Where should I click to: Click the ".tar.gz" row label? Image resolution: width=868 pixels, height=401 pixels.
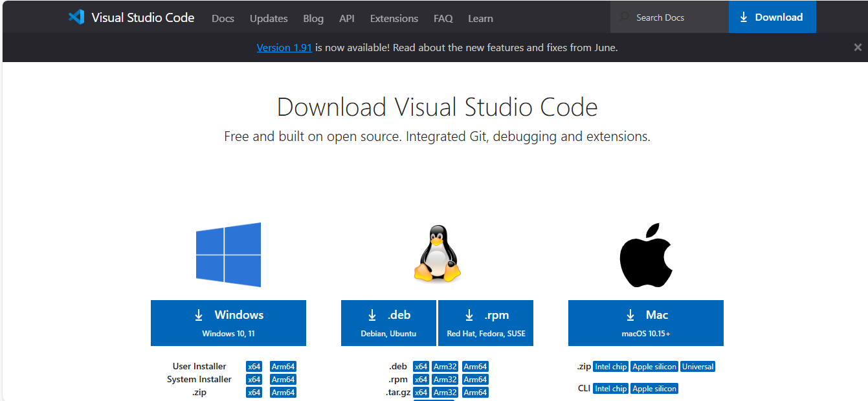(398, 393)
